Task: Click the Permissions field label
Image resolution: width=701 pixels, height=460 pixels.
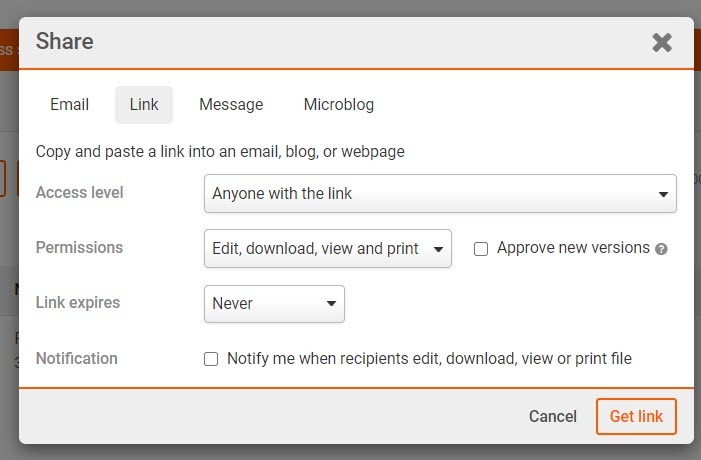Action: pos(79,248)
